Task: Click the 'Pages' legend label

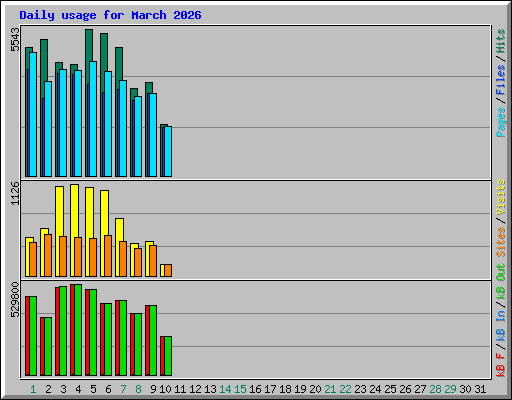Action: [501, 122]
